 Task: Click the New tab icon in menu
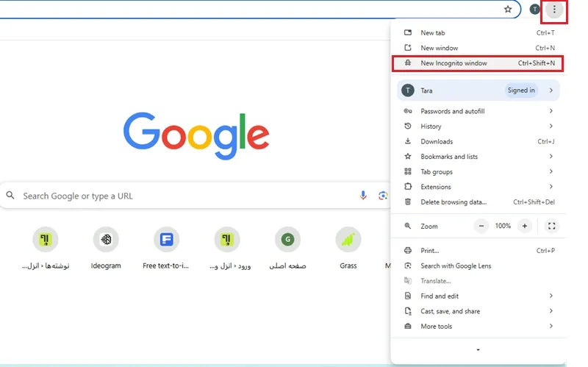coord(408,32)
